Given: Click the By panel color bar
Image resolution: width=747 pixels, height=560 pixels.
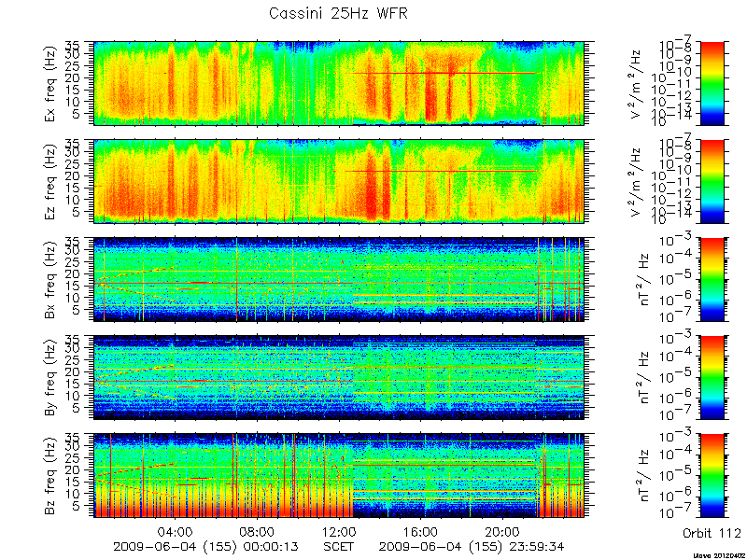Looking at the screenshot, I should (x=712, y=378).
